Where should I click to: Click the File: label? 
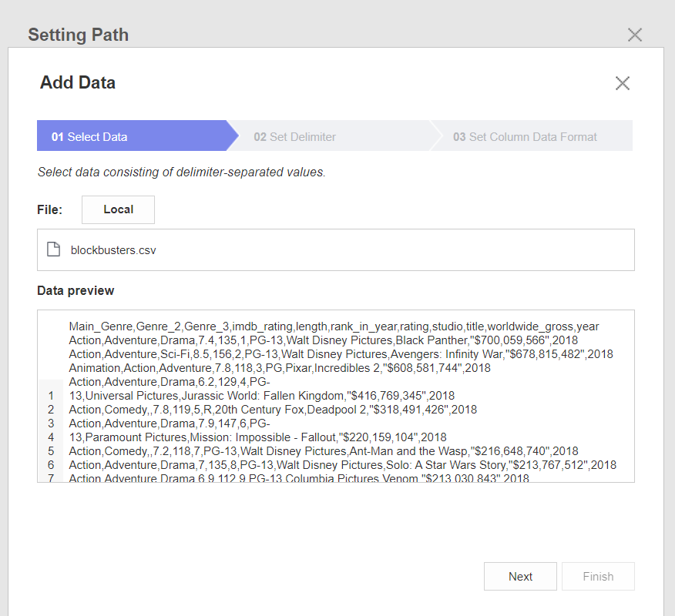[x=49, y=209]
